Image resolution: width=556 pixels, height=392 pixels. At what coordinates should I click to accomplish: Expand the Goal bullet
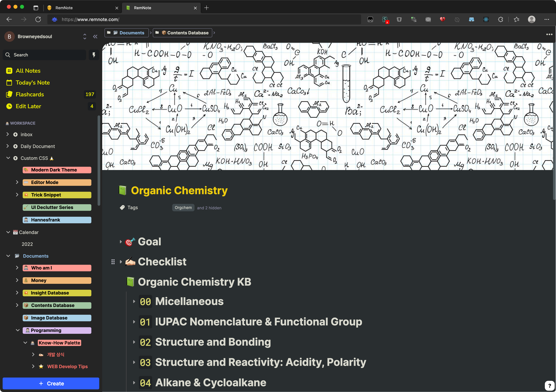coord(121,242)
